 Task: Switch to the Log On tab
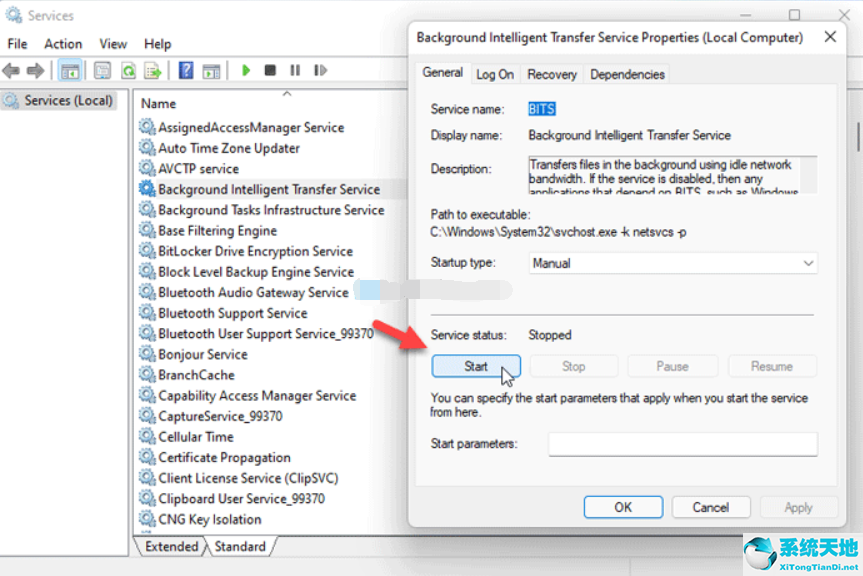pyautogui.click(x=495, y=74)
